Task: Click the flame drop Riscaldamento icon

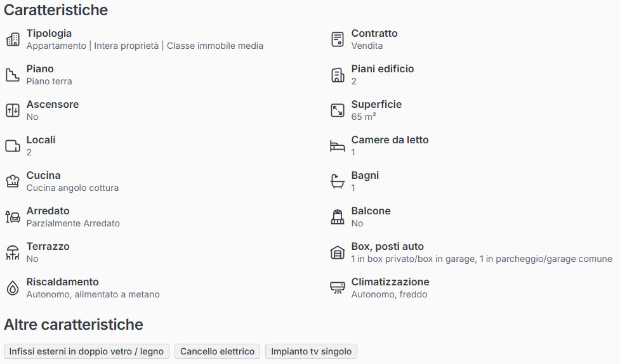Action: pos(13,288)
